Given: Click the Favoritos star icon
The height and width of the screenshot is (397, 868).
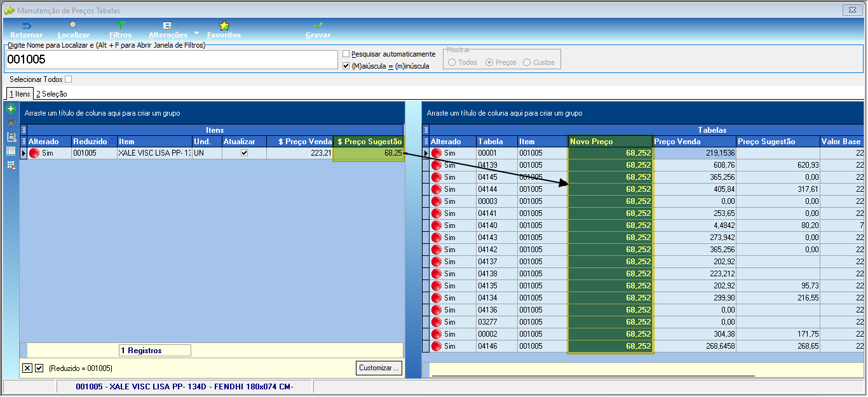Looking at the screenshot, I should (x=224, y=25).
